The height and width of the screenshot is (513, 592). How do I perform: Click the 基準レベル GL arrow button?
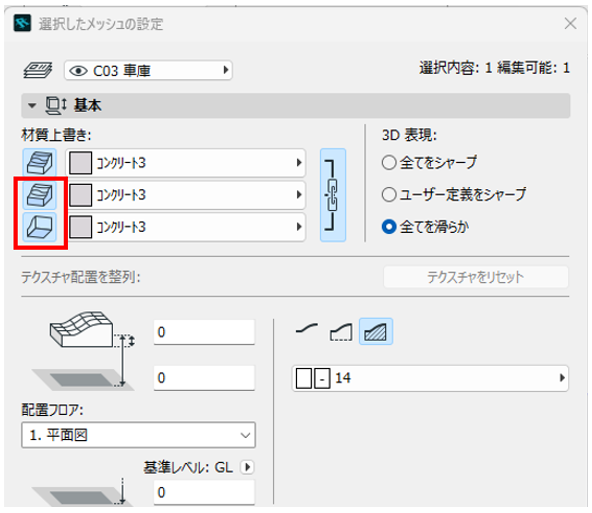pyautogui.click(x=247, y=467)
